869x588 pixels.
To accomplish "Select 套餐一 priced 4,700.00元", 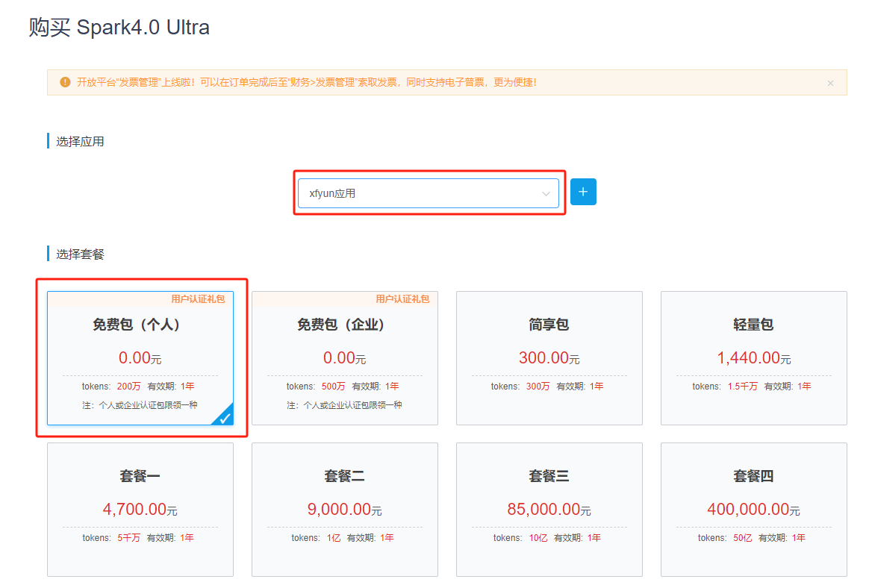I will click(140, 510).
